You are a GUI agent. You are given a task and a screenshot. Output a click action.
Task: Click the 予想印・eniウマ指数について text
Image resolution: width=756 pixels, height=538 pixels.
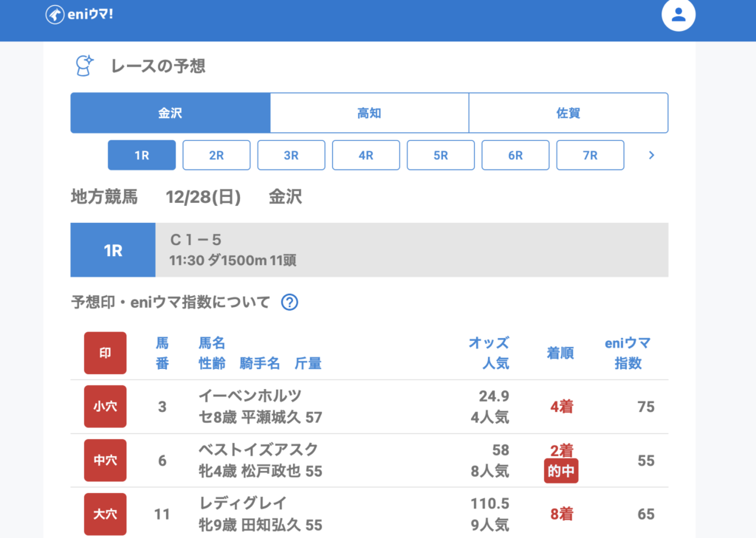point(170,302)
